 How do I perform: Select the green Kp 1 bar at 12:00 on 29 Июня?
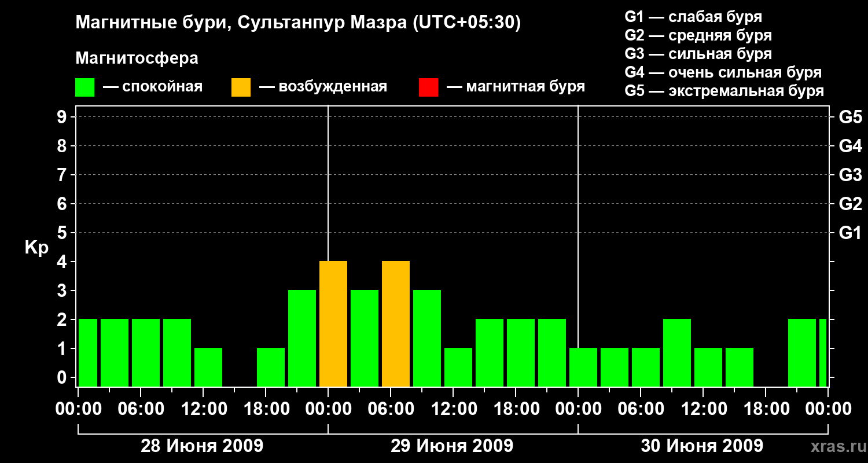pyautogui.click(x=458, y=368)
